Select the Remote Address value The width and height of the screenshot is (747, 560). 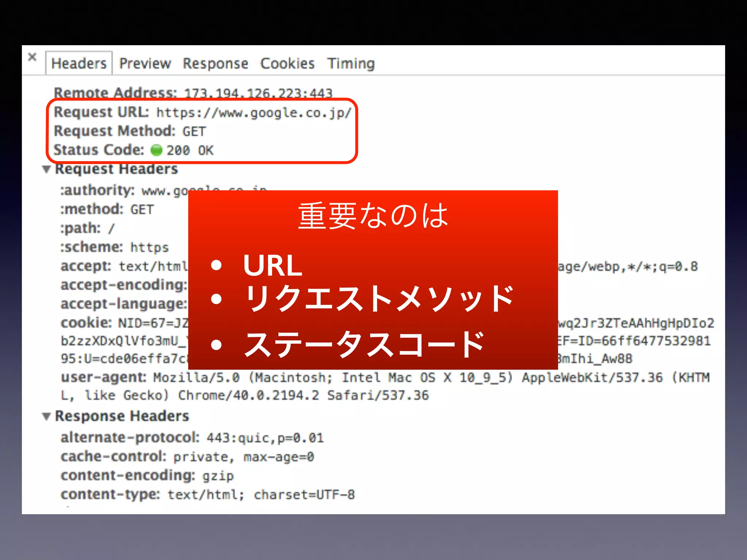click(x=258, y=93)
